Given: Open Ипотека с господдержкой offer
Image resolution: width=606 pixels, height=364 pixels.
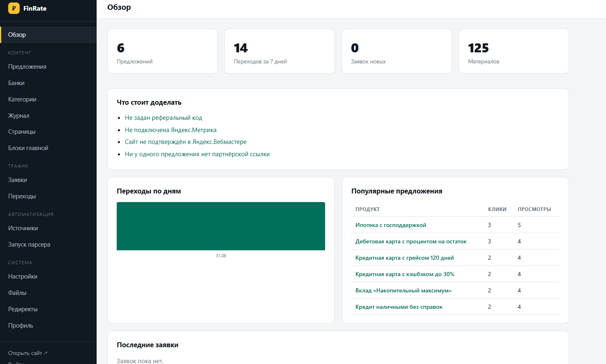Looking at the screenshot, I should 391,225.
